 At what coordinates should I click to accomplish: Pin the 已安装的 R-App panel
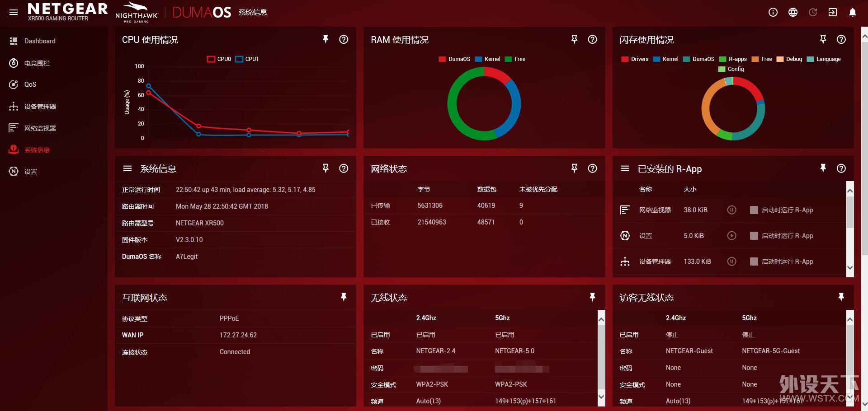823,168
